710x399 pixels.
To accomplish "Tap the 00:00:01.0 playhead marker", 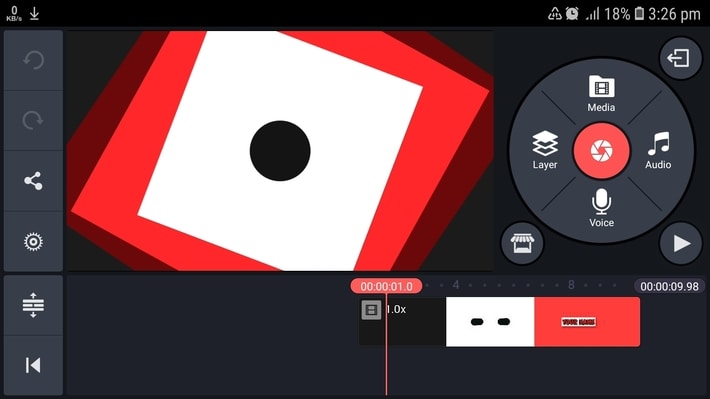I will [386, 286].
